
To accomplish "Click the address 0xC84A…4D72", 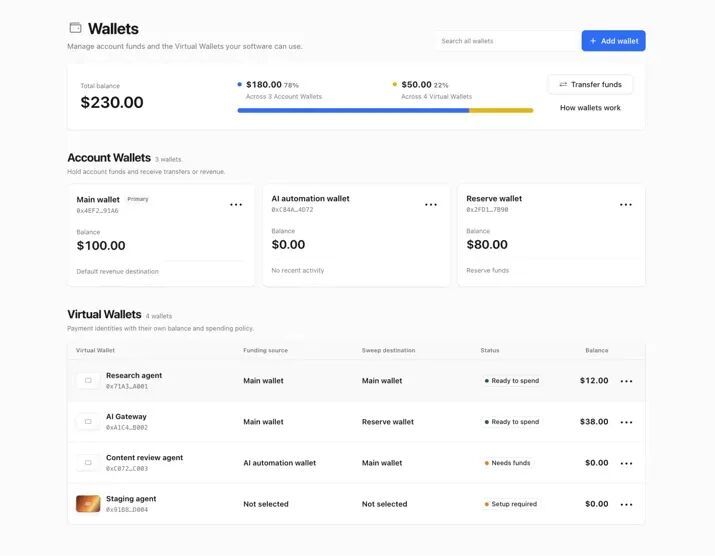I will point(292,210).
